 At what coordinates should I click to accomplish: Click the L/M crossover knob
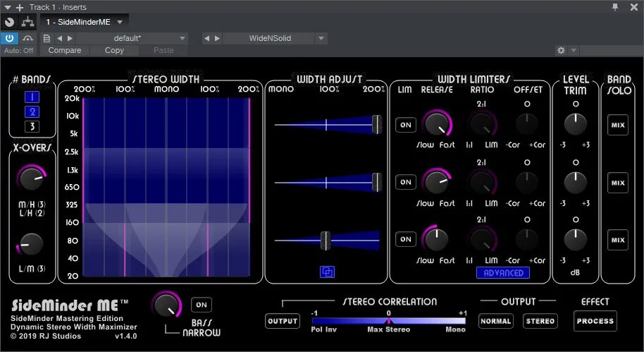[x=31, y=244]
